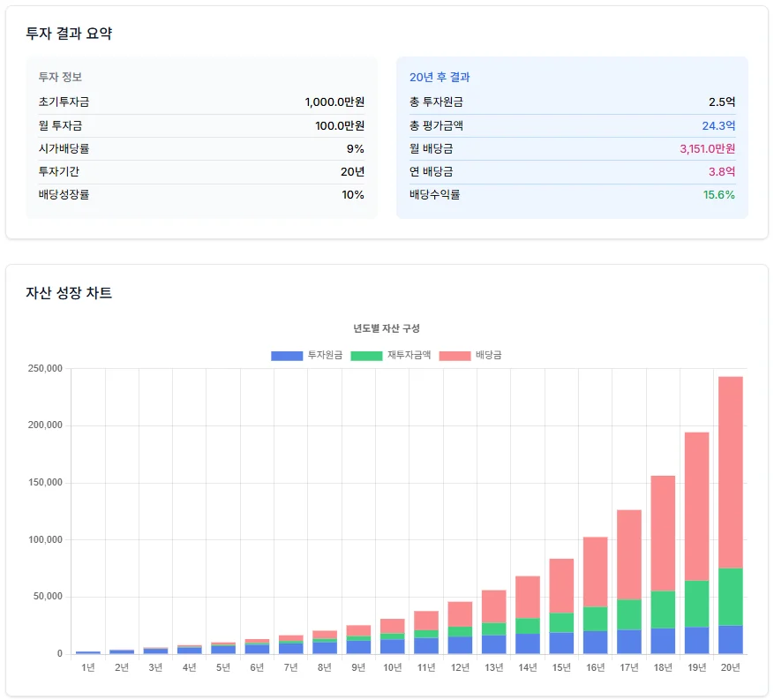Click the green 재투자금액 legend swatch
Image resolution: width=774 pixels, height=700 pixels.
coord(366,356)
